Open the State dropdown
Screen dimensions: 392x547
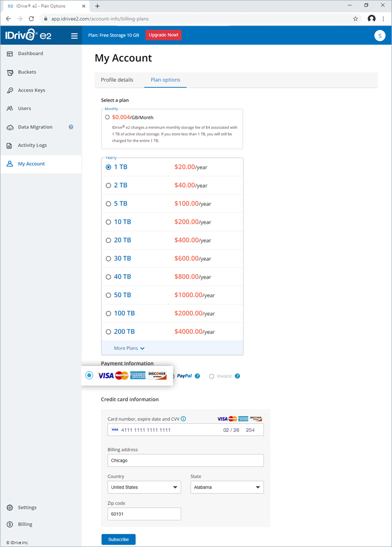pyautogui.click(x=227, y=487)
